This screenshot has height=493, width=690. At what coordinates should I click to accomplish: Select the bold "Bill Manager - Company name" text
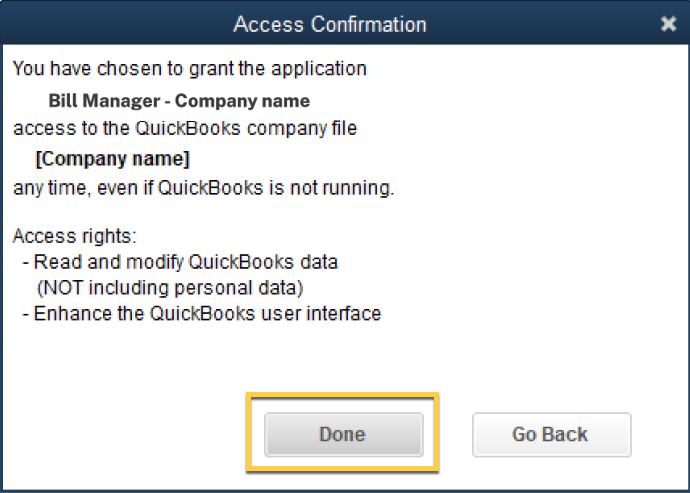179,101
